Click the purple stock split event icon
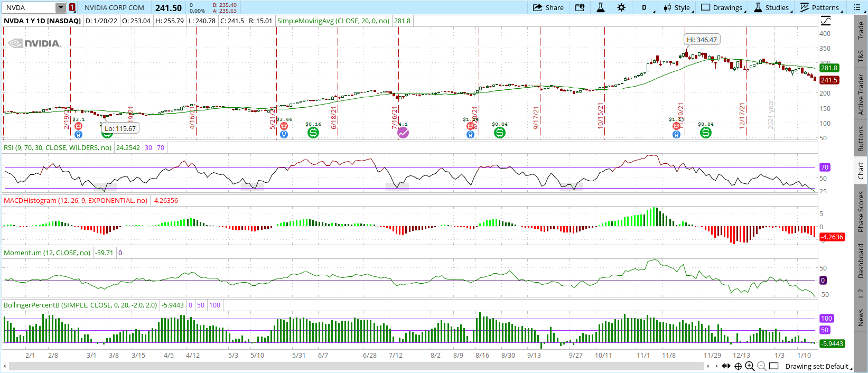The height and width of the screenshot is (373, 868). point(403,133)
